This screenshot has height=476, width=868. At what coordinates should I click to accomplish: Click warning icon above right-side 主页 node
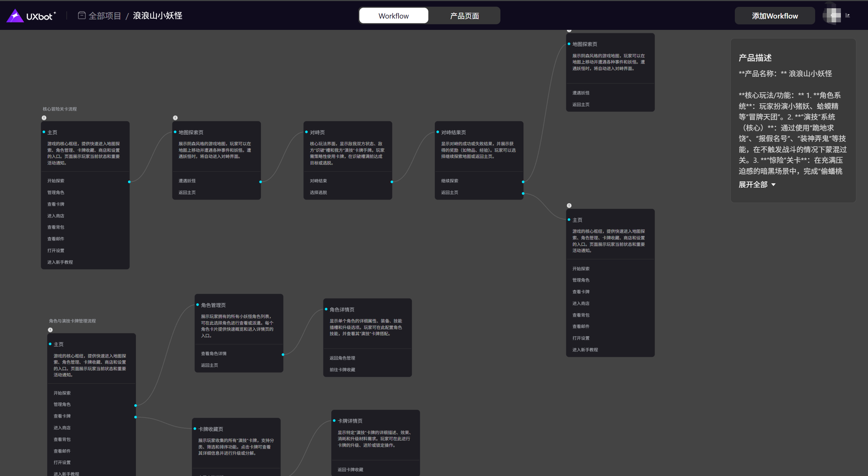pos(569,205)
